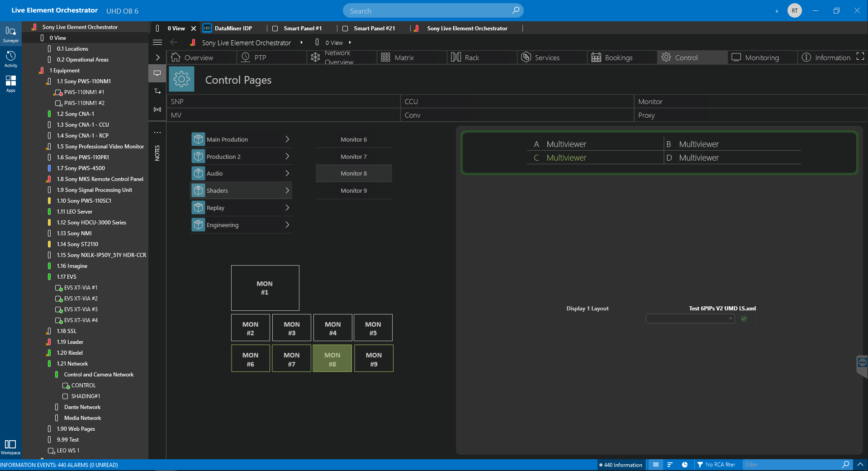Click the magnifier icon in alarm Filter box
The height and width of the screenshot is (471, 868).
[x=845, y=465]
